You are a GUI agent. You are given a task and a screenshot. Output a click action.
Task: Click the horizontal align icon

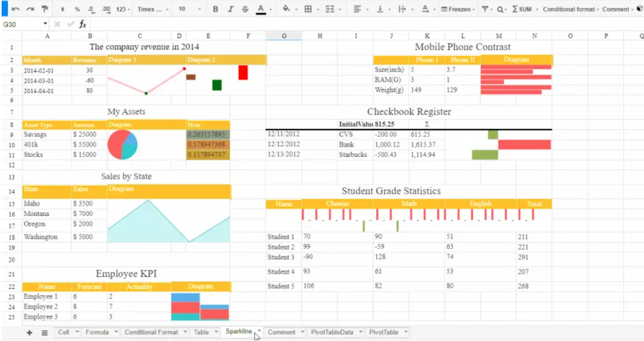coord(357,9)
